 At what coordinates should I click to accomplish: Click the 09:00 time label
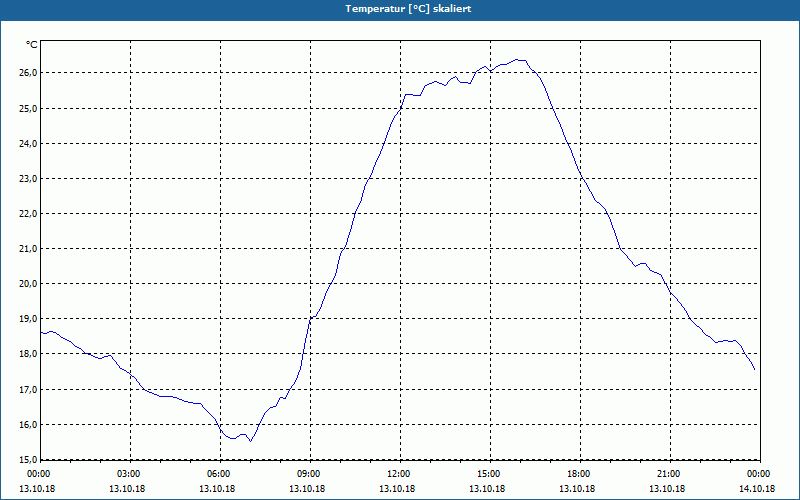310,474
